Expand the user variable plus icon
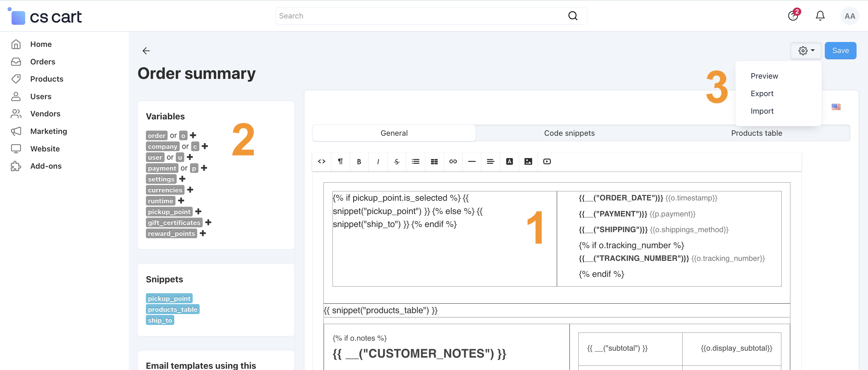Viewport: 868px width, 370px height. (x=190, y=157)
